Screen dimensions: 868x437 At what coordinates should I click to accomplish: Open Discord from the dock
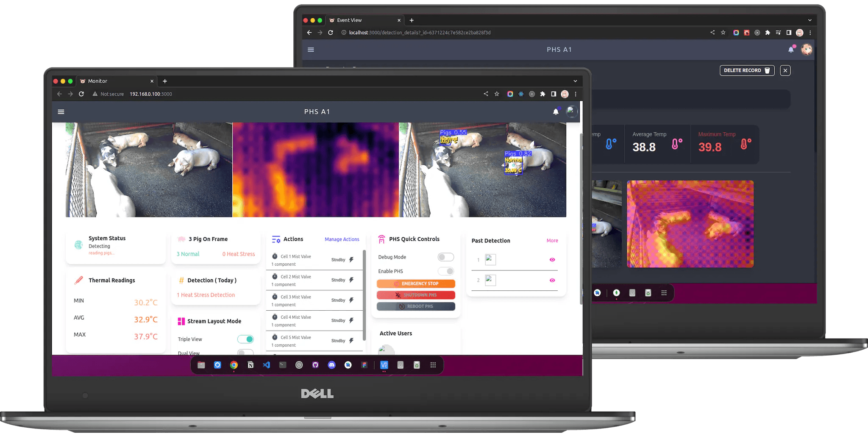(332, 365)
